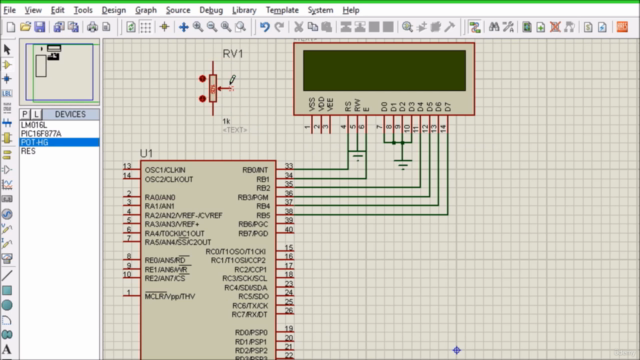The image size is (640, 360).
Task: Pick parts from libraries with the magnifier icon
Action: 407,27
